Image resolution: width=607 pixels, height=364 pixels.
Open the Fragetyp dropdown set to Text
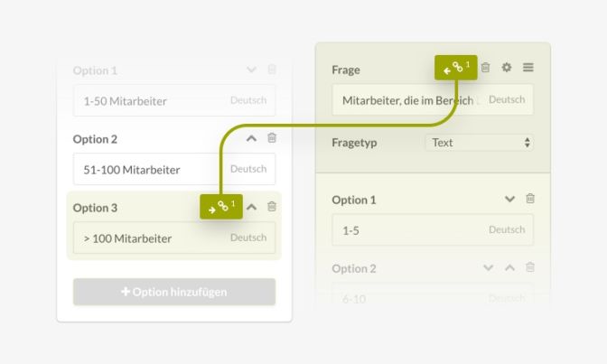point(479,143)
